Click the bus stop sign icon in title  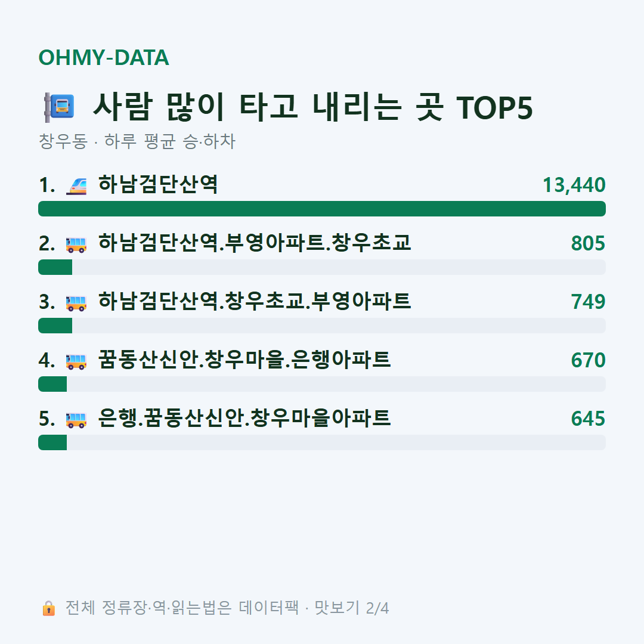click(x=60, y=107)
